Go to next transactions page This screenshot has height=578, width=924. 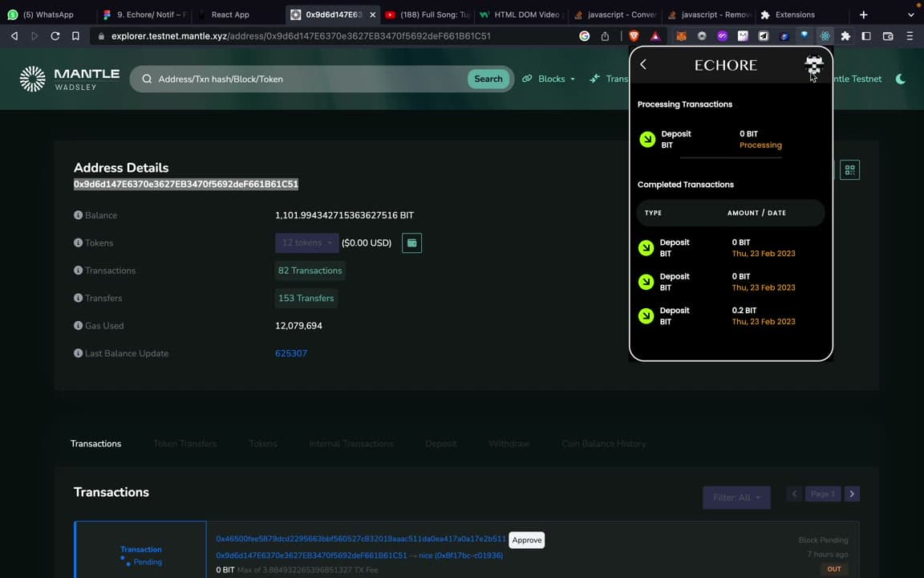point(852,494)
